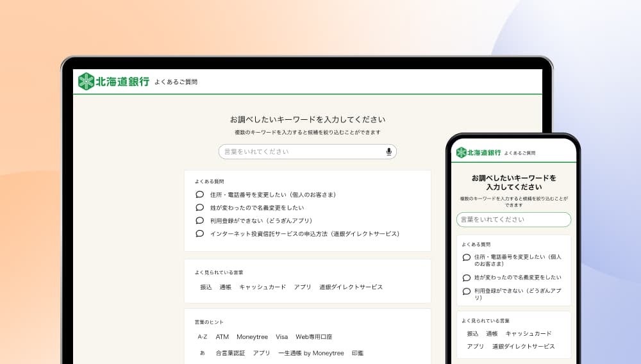Click the speech bubble icon beside 住所・電話番号 on phone
641x364 pixels.
467,258
